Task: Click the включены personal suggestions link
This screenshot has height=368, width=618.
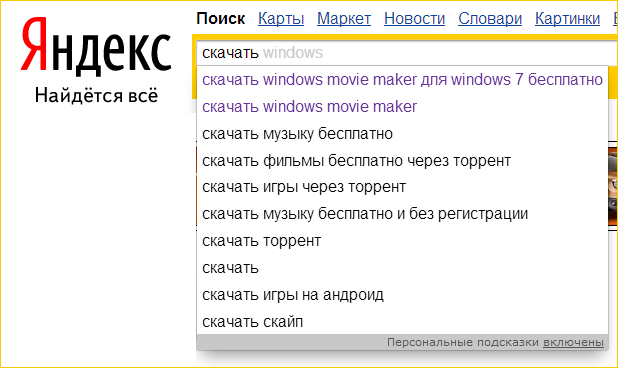Action: click(x=573, y=342)
